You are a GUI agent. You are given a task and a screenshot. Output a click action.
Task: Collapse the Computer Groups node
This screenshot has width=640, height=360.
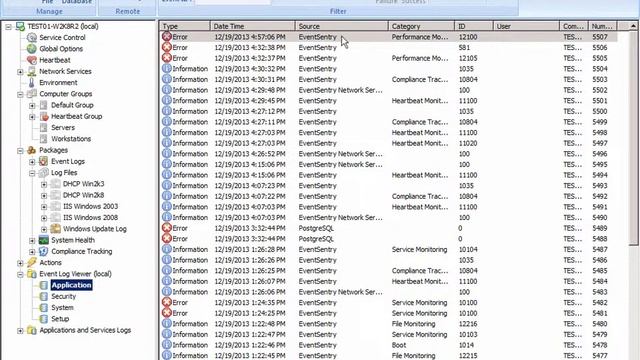click(20, 94)
